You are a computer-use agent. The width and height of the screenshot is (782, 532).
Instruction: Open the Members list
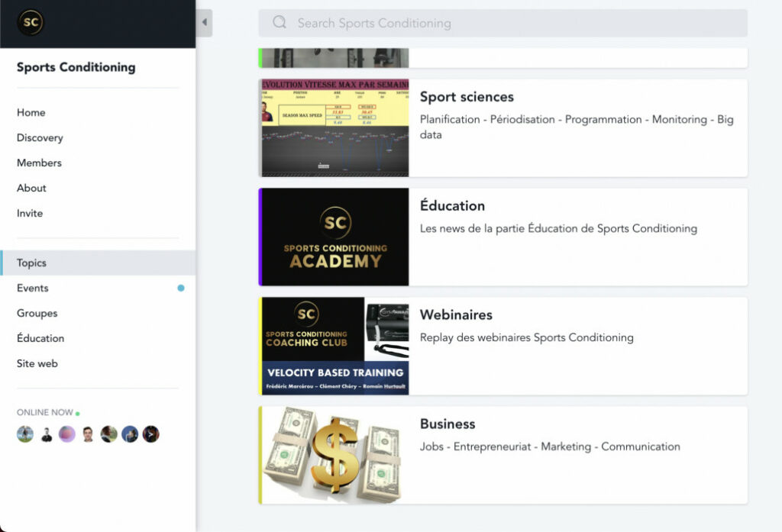[39, 163]
